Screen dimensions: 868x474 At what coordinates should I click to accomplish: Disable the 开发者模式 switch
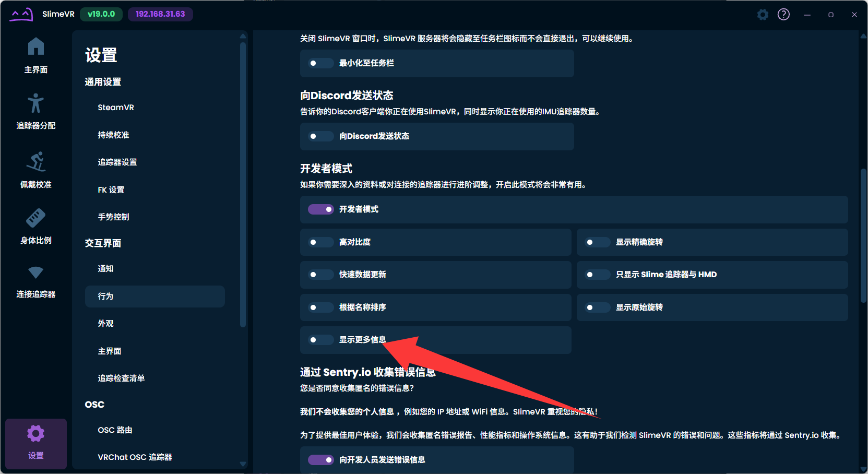[320, 209]
